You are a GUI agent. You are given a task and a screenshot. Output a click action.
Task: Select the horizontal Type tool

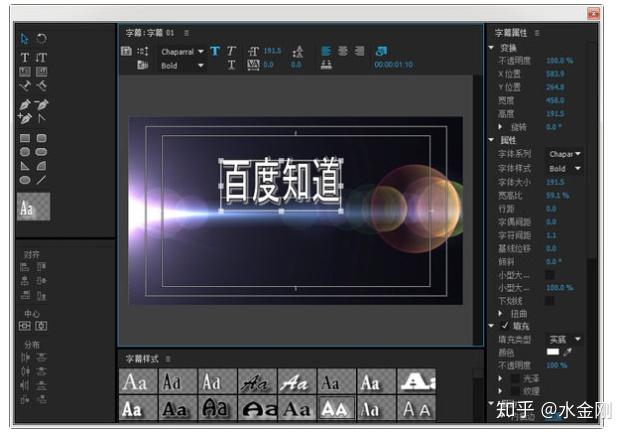tap(24, 57)
